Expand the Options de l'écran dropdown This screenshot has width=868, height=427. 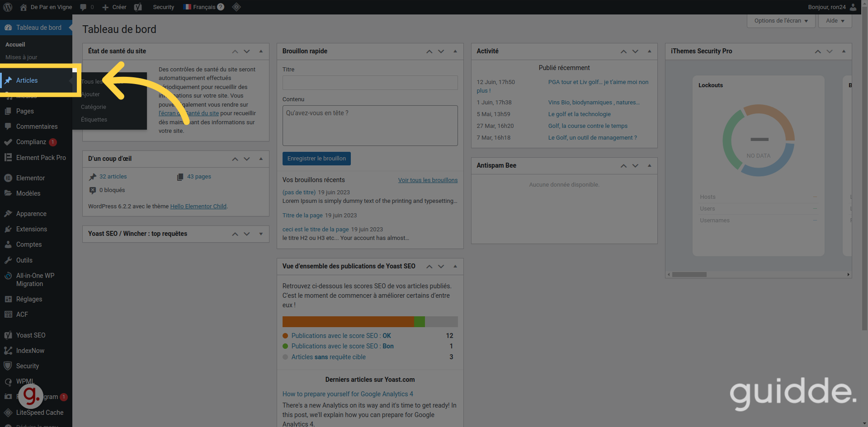tap(781, 21)
